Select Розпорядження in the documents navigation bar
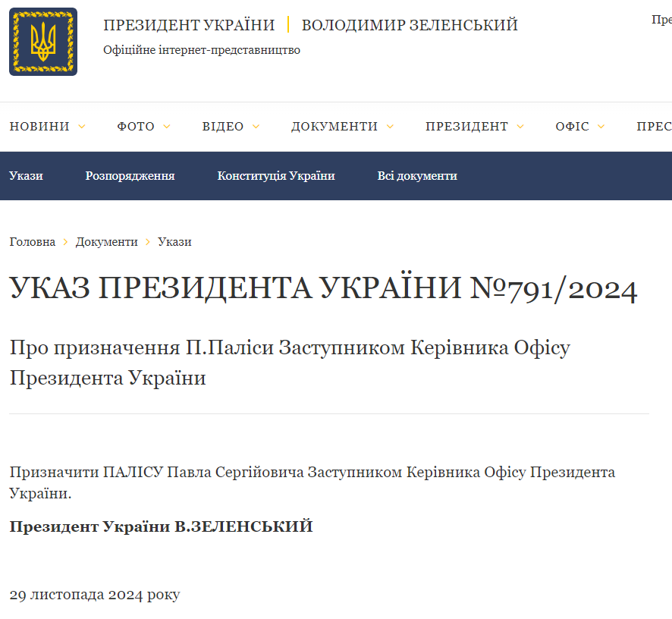This screenshot has height=619, width=672. click(129, 175)
